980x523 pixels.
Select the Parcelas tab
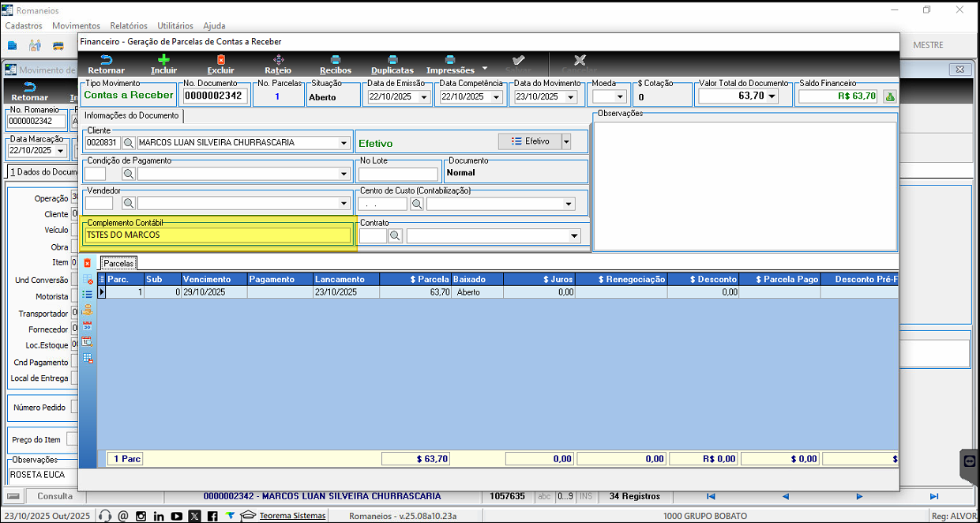[118, 263]
